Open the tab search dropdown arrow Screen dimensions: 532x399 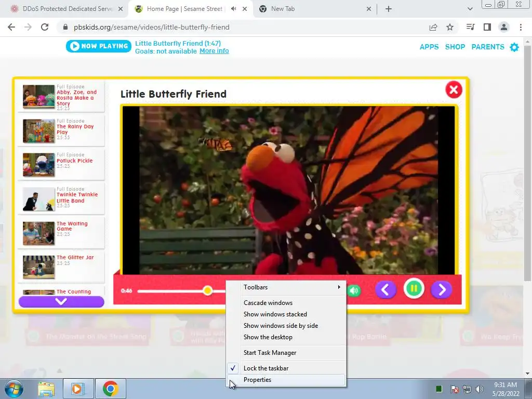[470, 9]
